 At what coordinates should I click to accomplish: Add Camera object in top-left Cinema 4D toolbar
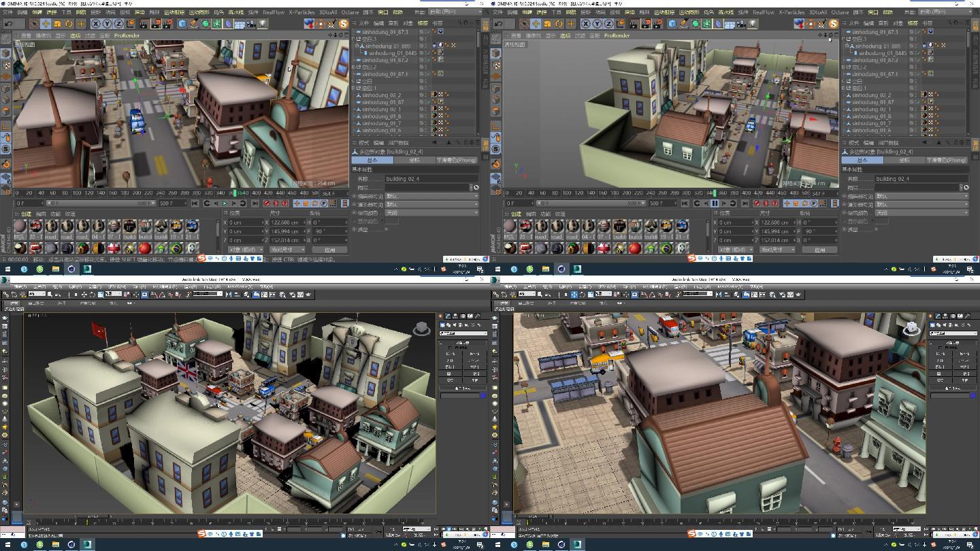pyautogui.click(x=251, y=23)
